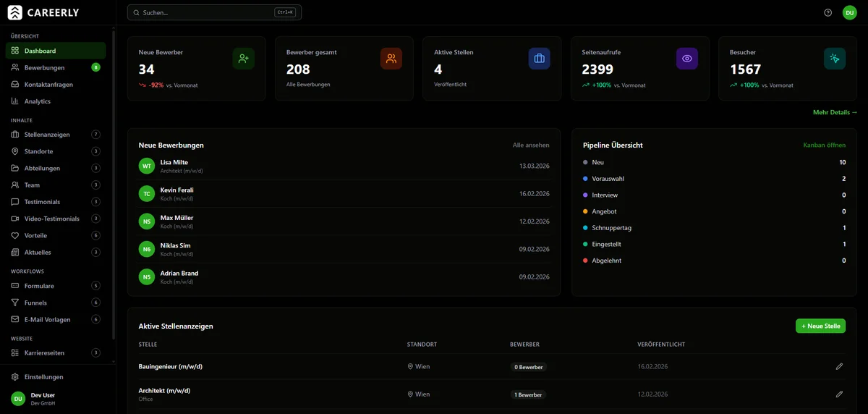This screenshot has height=414, width=868.
Task: Click the Bauingenieur (m/w/d) job title
Action: click(x=171, y=367)
